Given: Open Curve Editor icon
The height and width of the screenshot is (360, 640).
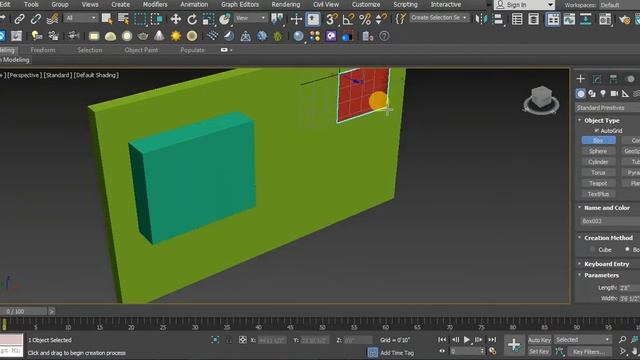Looking at the screenshot, I should 569,19.
